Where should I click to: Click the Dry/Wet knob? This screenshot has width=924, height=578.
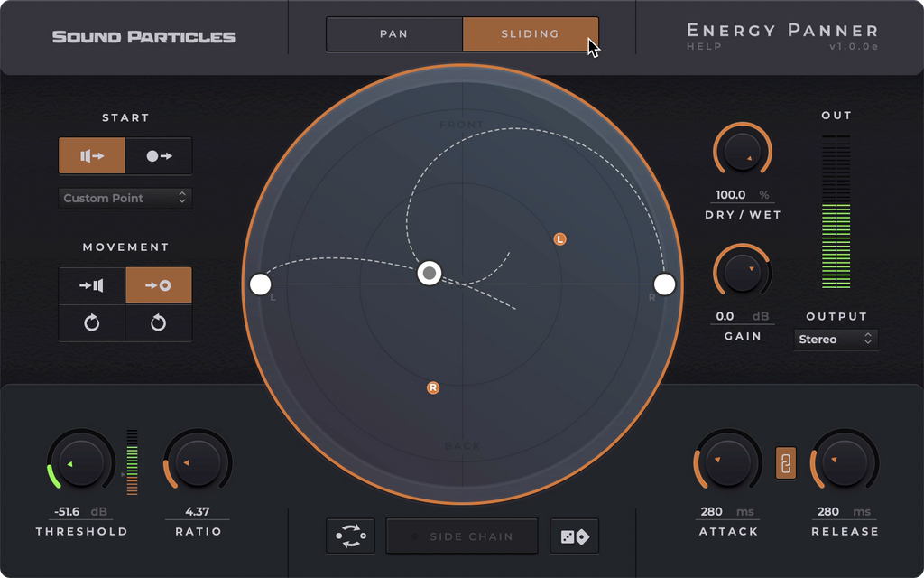click(742, 152)
